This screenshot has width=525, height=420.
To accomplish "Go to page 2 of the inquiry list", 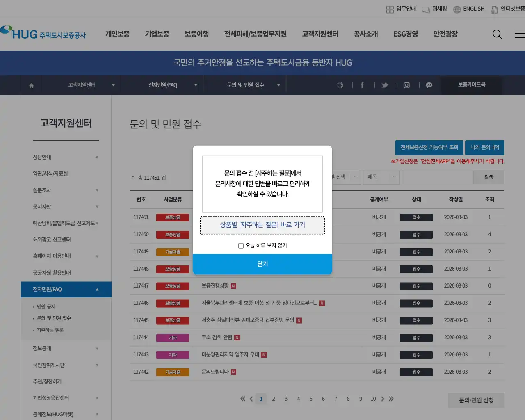I will coord(274,399).
